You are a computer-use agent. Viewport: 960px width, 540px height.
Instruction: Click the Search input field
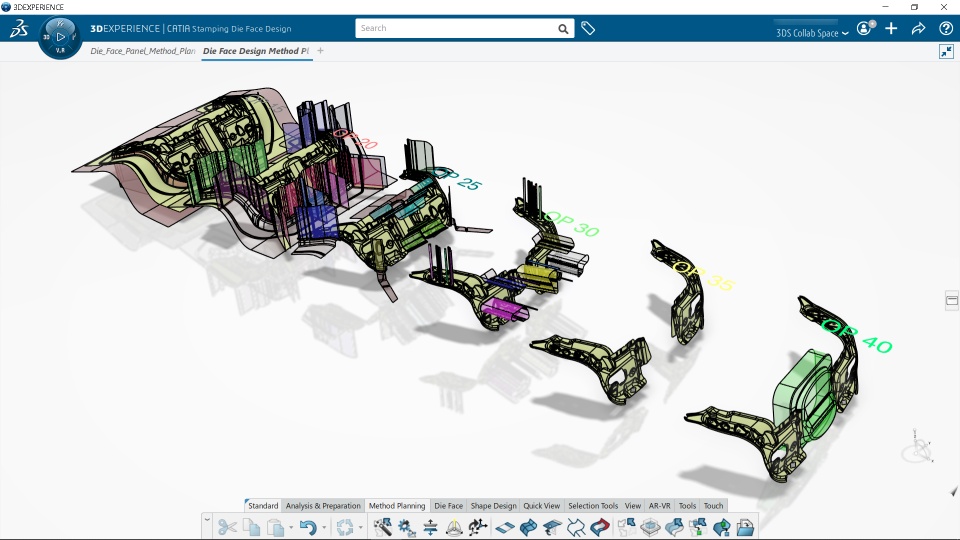click(x=456, y=28)
